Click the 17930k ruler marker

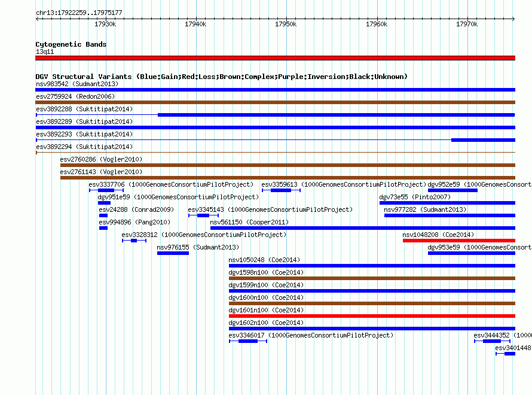tap(105, 24)
